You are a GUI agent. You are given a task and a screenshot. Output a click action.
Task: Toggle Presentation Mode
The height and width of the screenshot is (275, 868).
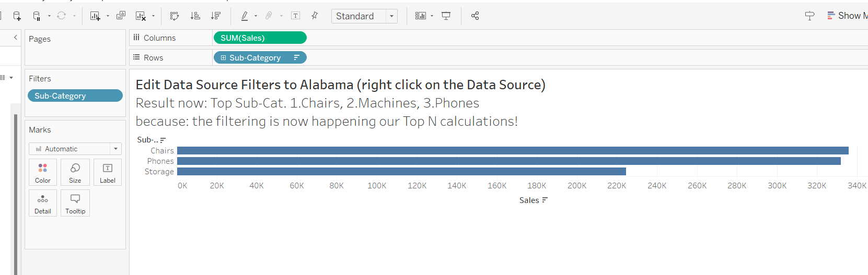tap(446, 16)
